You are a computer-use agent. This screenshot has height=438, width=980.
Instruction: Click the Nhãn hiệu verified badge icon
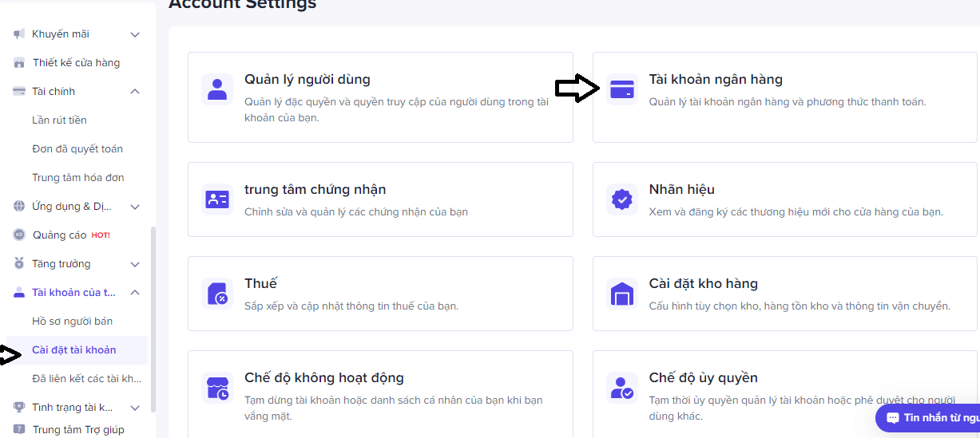(622, 199)
